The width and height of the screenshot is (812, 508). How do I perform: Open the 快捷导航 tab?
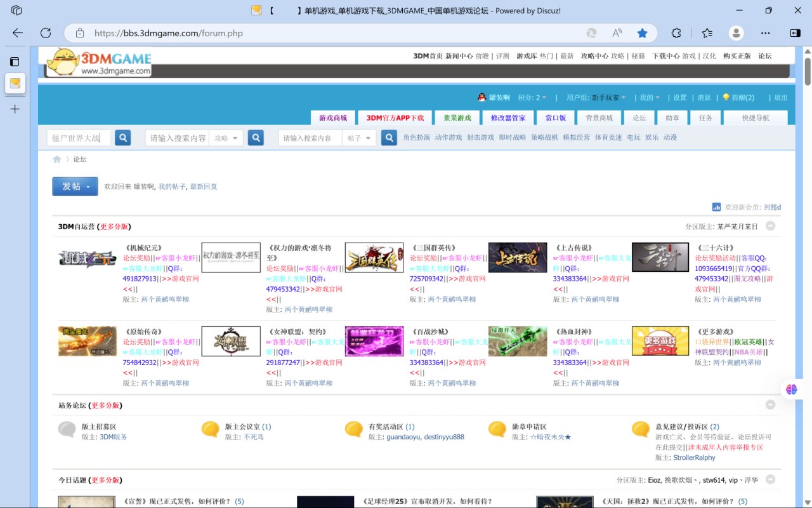pyautogui.click(x=756, y=117)
